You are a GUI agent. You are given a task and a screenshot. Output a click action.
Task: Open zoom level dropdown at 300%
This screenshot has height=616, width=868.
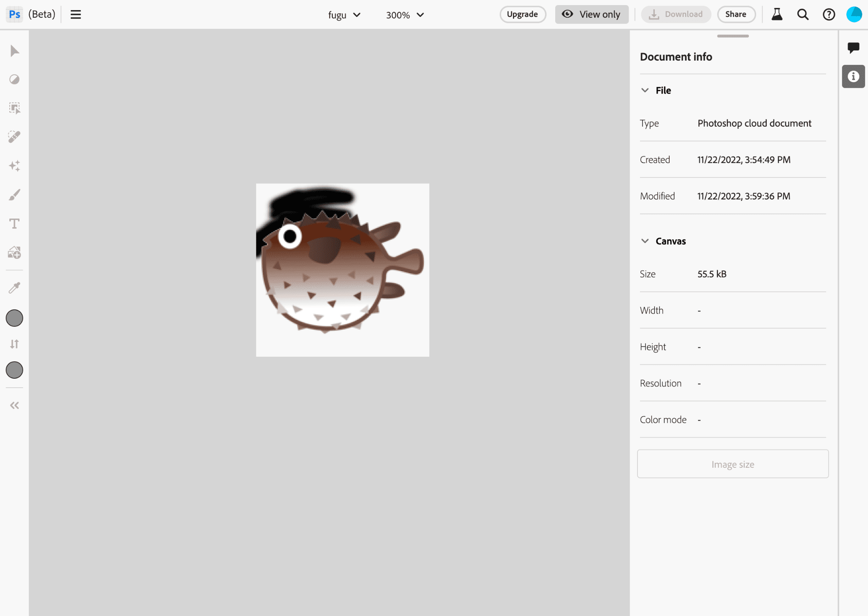(x=403, y=15)
